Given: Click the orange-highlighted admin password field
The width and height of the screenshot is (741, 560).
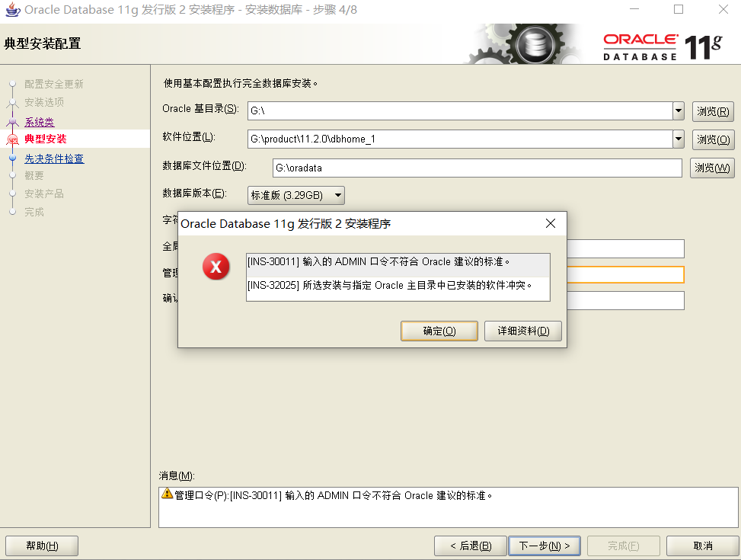Looking at the screenshot, I should [x=625, y=274].
